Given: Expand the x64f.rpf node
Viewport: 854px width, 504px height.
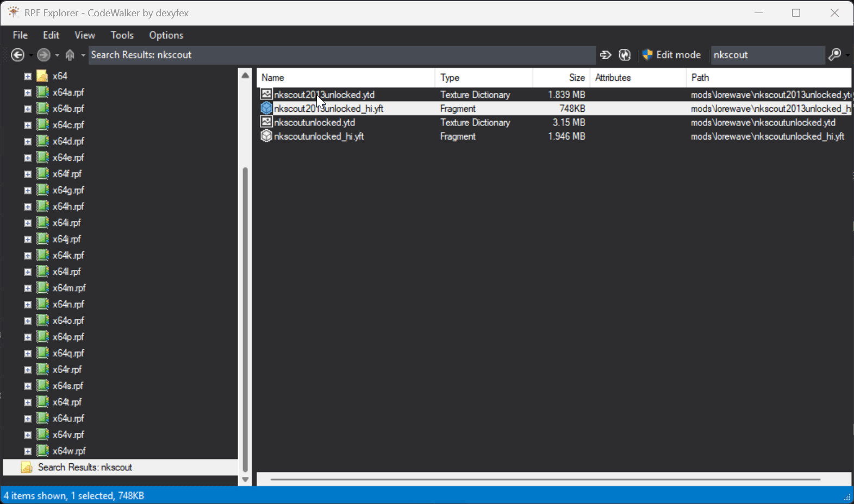Looking at the screenshot, I should tap(28, 174).
